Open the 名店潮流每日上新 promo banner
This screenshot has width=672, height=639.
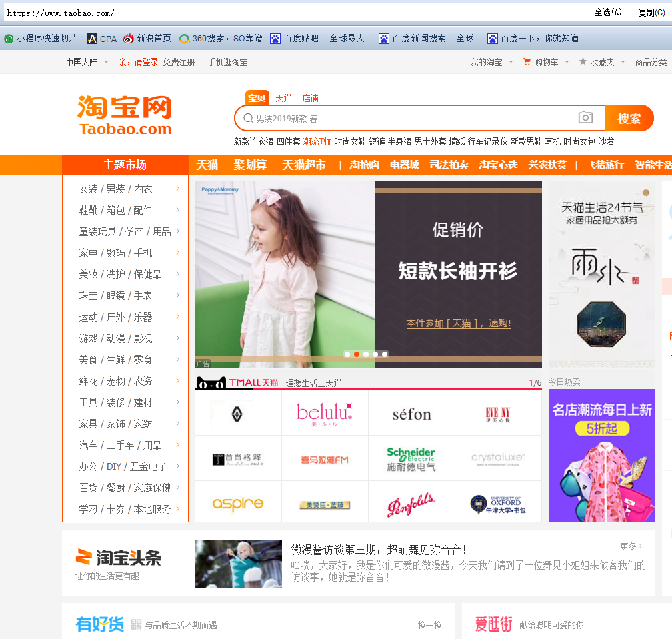click(x=602, y=456)
